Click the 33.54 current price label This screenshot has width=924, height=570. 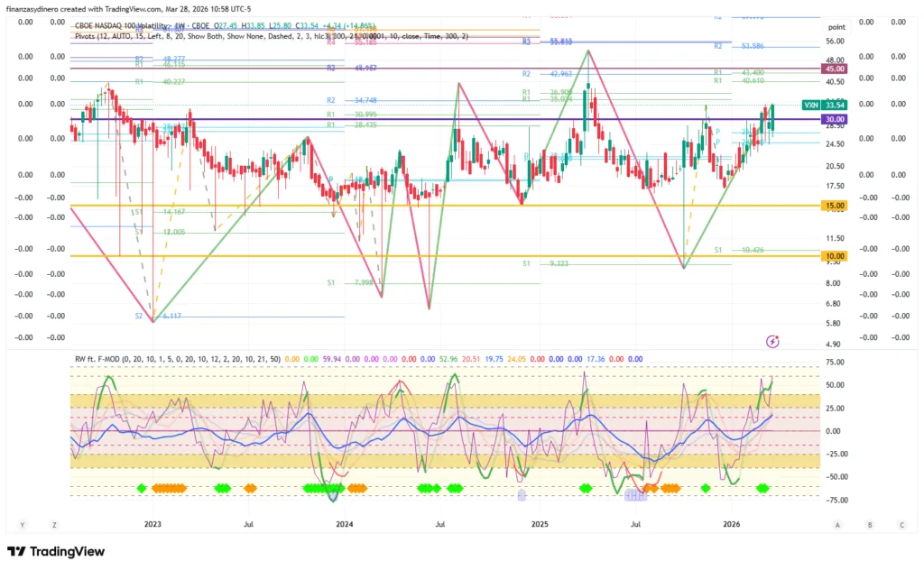(x=834, y=106)
